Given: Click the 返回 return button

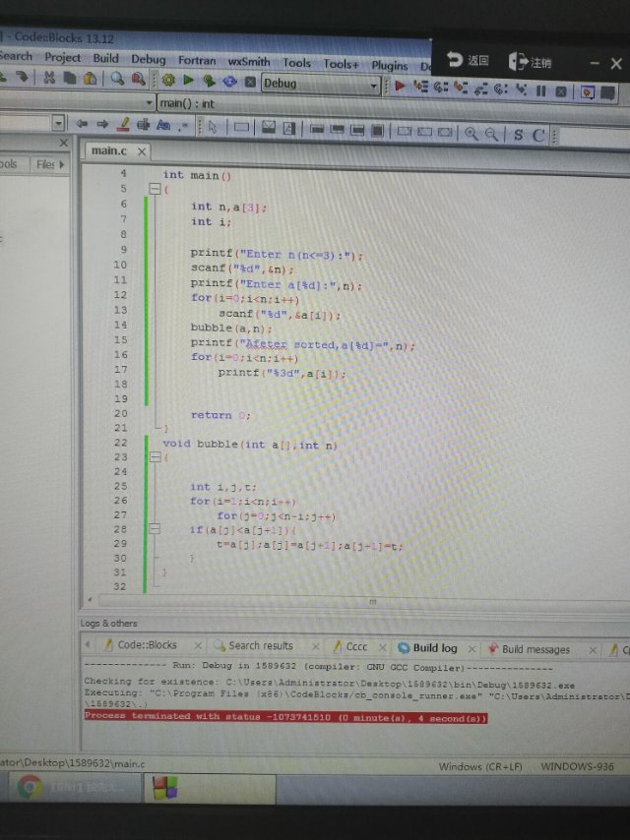Looking at the screenshot, I should coord(468,60).
